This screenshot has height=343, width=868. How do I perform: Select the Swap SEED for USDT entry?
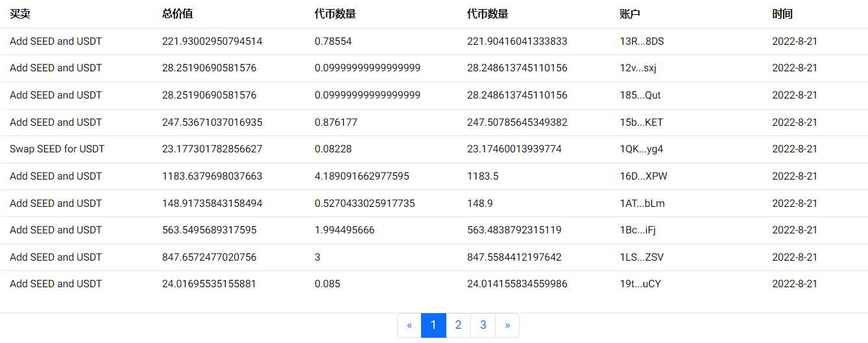coord(57,149)
